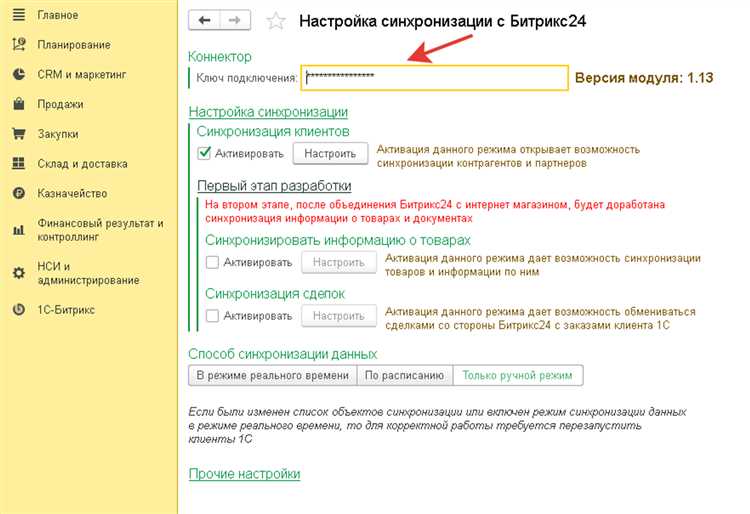Viewport: 750px width, 514px height.
Task: Click the Склад и доставка grid icon
Action: coord(19,163)
